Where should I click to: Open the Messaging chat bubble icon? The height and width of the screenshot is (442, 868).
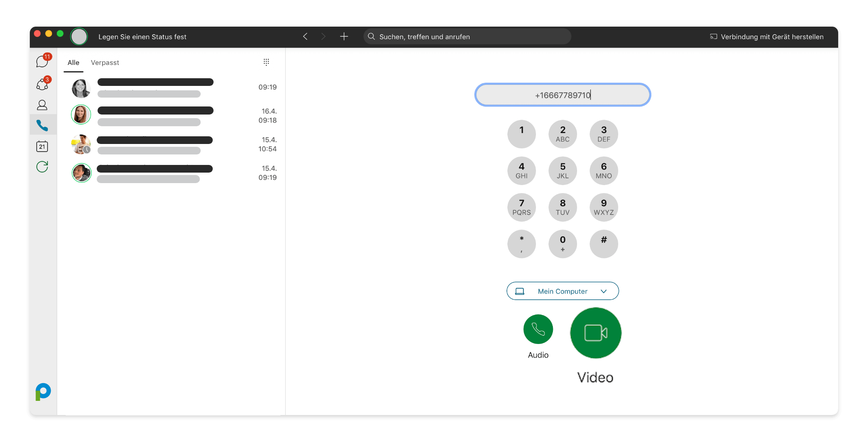pyautogui.click(x=42, y=62)
